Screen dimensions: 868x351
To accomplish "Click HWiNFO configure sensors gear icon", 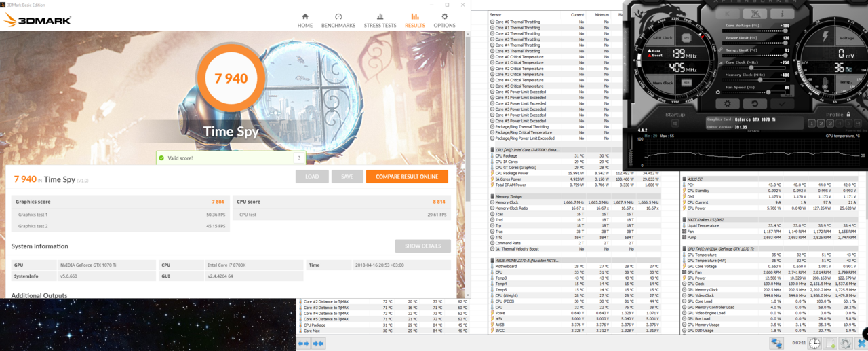I will [x=846, y=343].
